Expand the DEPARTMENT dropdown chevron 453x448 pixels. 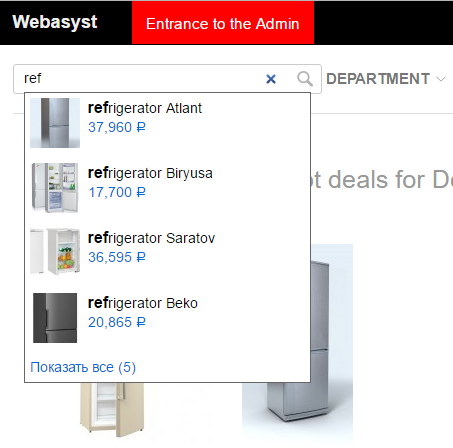pyautogui.click(x=441, y=79)
